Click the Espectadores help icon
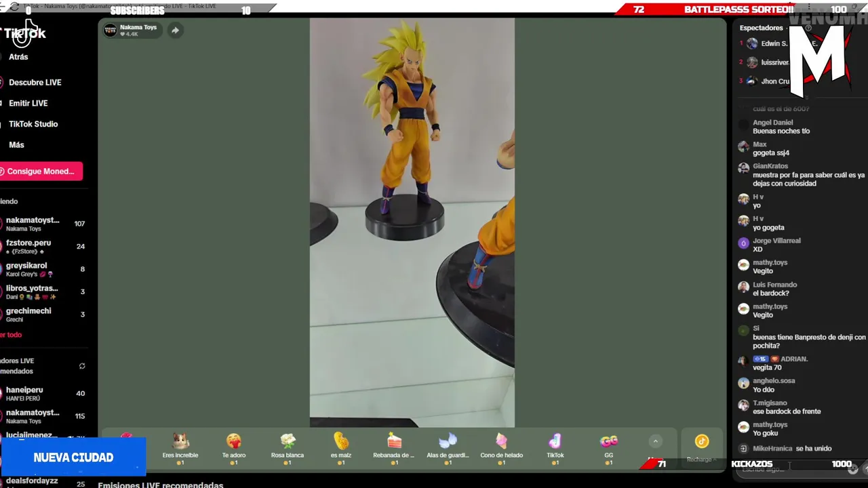868x488 pixels. (808, 28)
